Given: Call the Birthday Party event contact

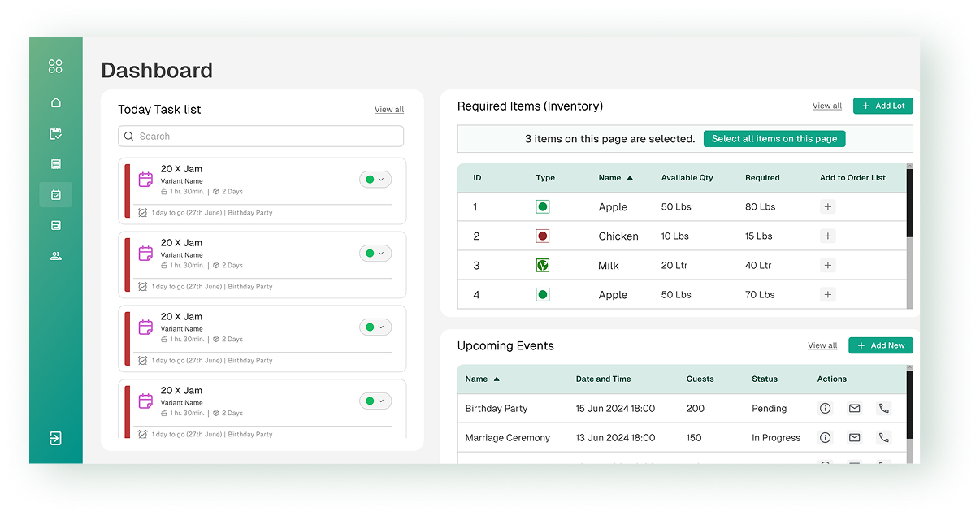Looking at the screenshot, I should (883, 409).
